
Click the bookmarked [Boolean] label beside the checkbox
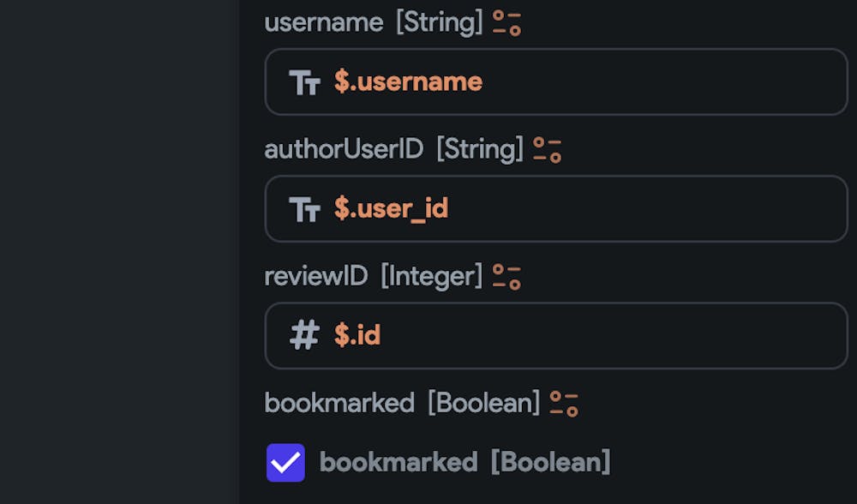465,461
